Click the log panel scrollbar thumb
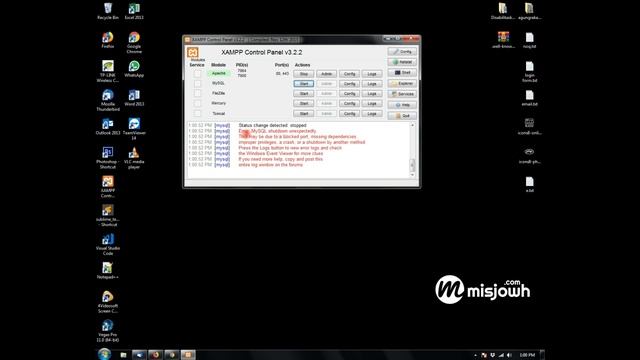Screen dimensions: 640x360 point(412,165)
